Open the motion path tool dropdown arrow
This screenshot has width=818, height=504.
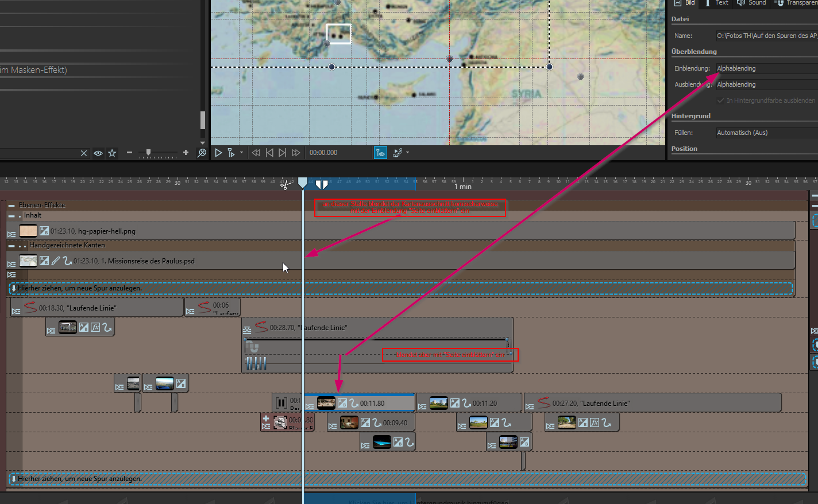(x=407, y=153)
